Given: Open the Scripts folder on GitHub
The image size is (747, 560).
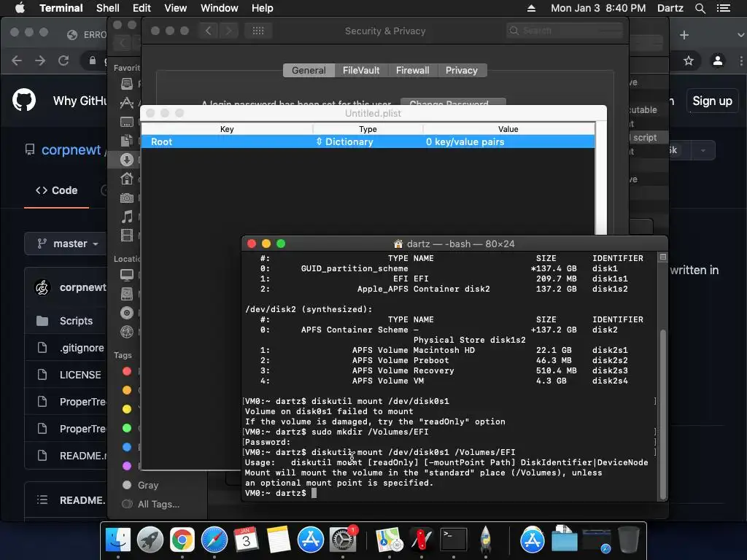Looking at the screenshot, I should (76, 321).
